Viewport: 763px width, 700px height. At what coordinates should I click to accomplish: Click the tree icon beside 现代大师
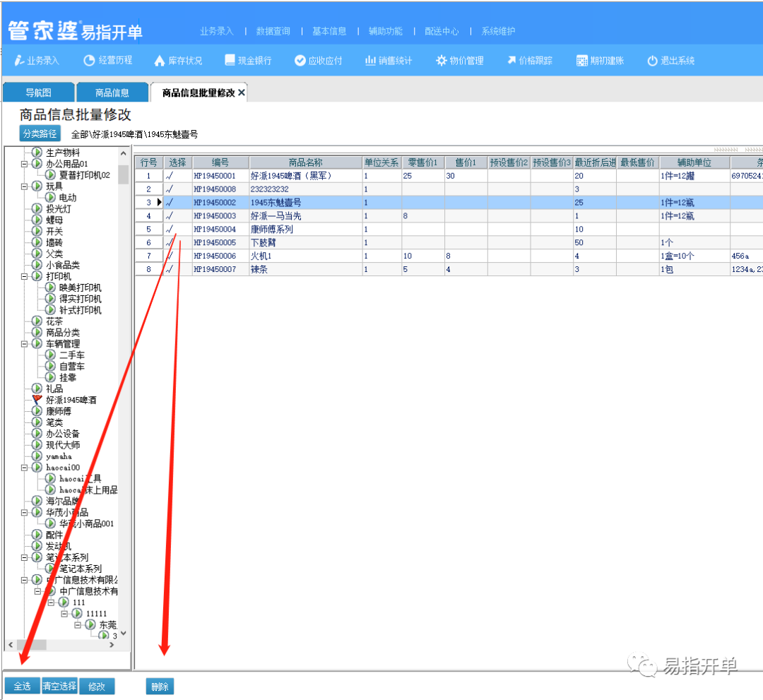point(37,444)
